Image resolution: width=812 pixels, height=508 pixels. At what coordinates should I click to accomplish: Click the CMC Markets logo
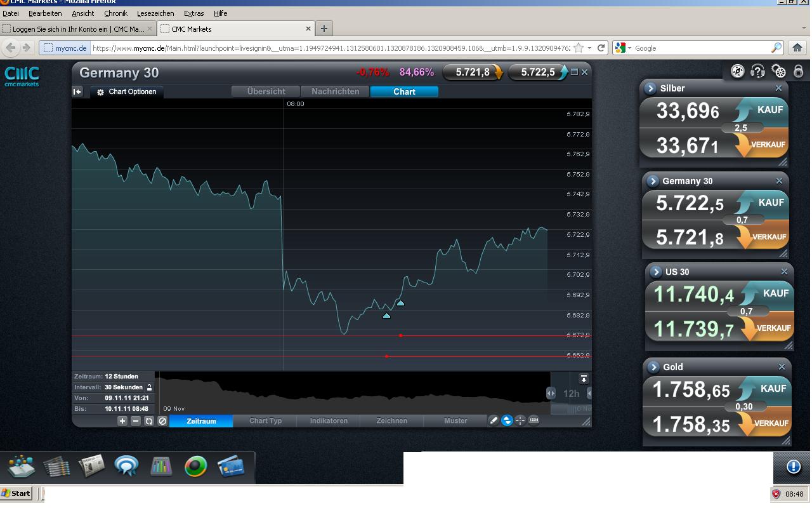(22, 76)
